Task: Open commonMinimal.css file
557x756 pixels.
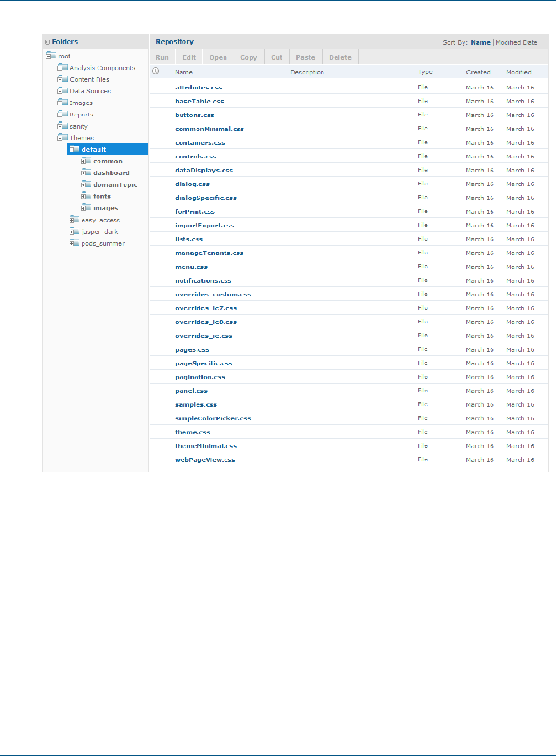Action: [x=209, y=129]
